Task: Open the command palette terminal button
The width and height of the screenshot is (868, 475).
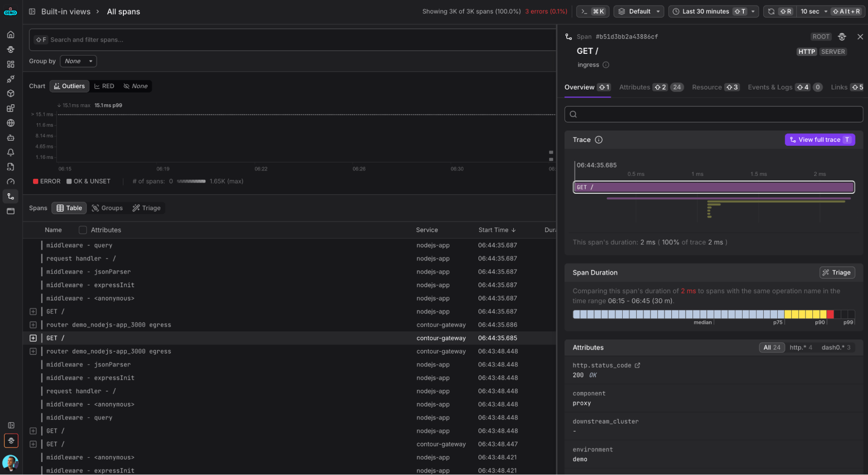Action: 593,12
